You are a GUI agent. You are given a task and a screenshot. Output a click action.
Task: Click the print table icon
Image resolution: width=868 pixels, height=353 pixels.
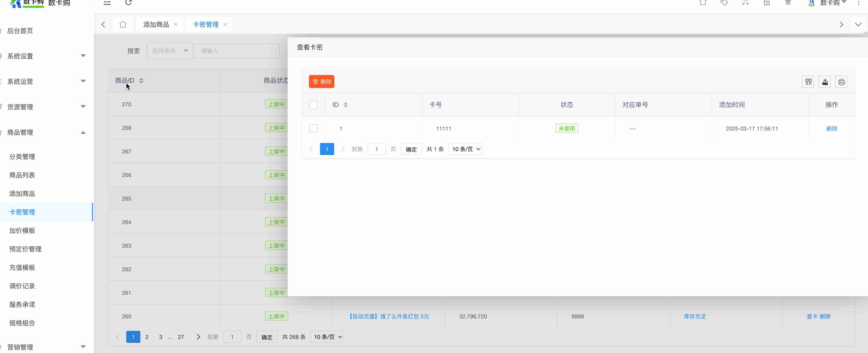841,82
